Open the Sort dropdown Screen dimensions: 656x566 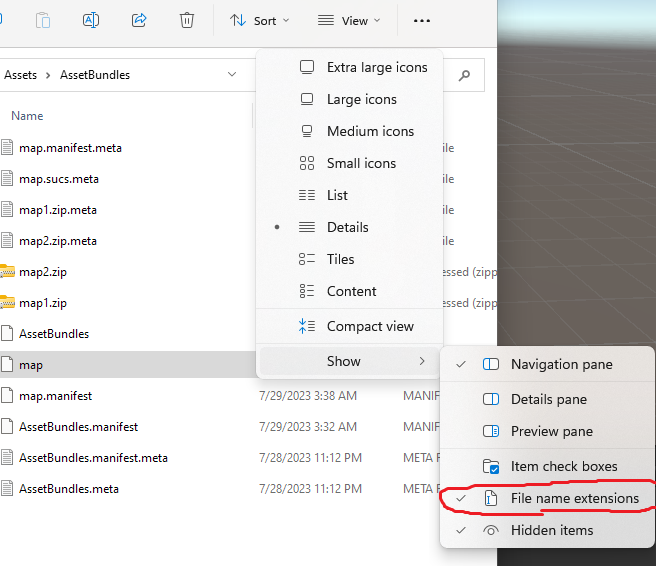coord(259,20)
